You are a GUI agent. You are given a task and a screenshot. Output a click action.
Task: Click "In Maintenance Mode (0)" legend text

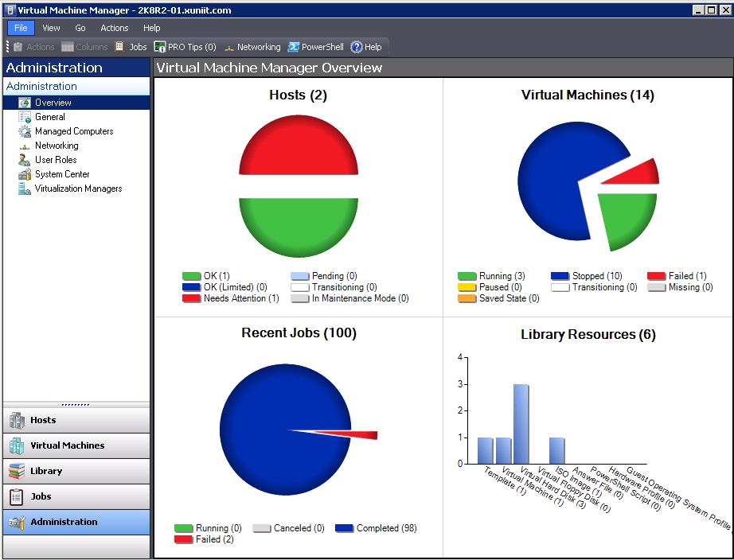coord(361,298)
